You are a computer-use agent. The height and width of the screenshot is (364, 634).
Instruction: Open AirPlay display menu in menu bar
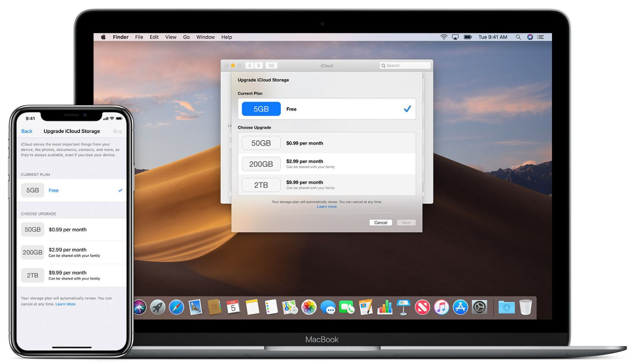pyautogui.click(x=455, y=37)
